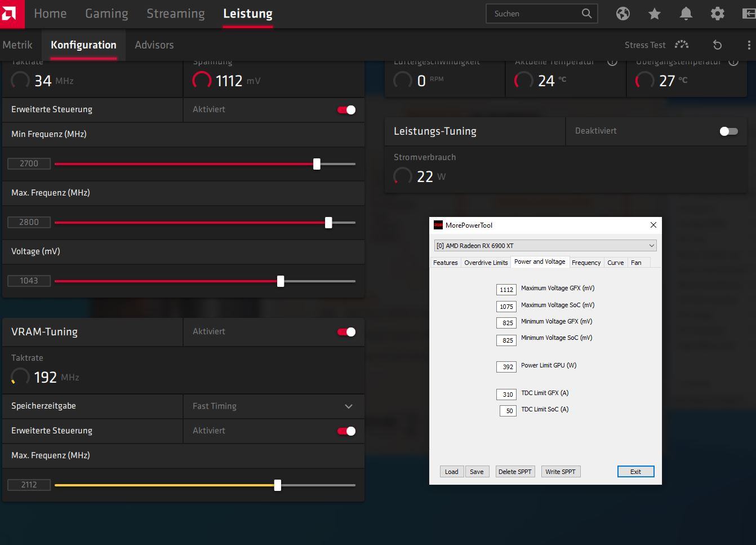Click Exit button in MorePowerTool
This screenshot has width=756, height=545.
click(x=635, y=472)
